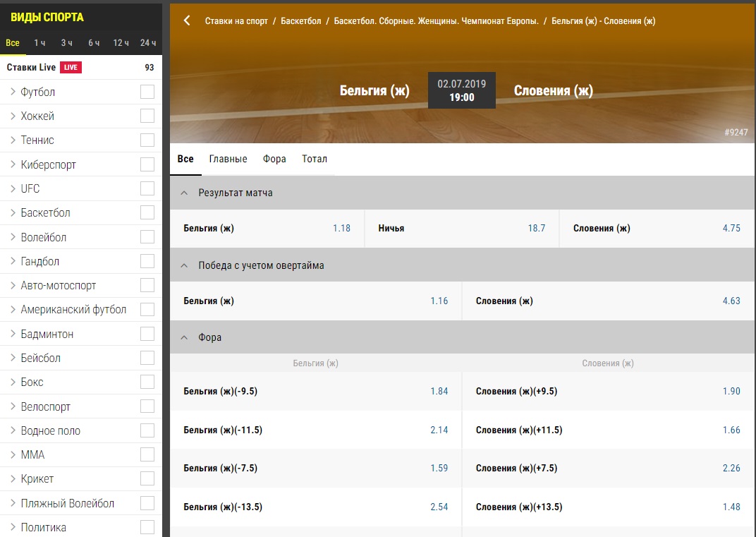756x537 pixels.
Task: Filter events by 6 ч
Action: [94, 43]
